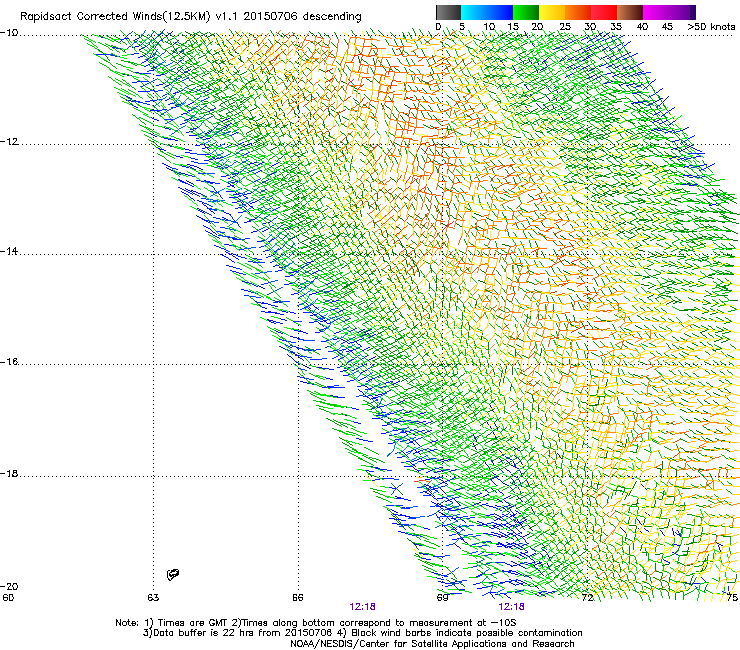Click the '>50 knots' legend label

[711, 26]
